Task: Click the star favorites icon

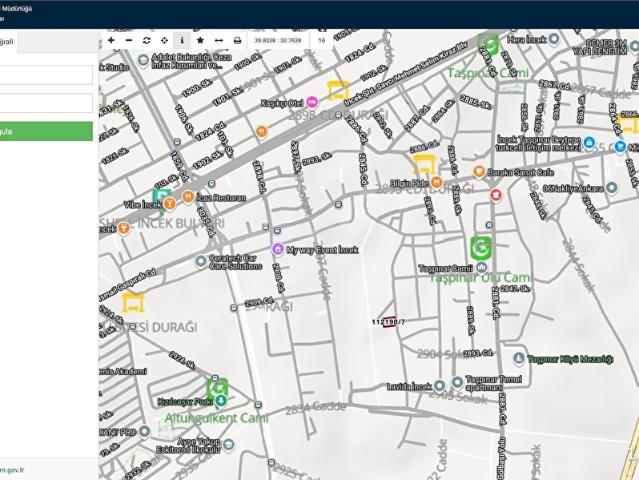Action: (200, 40)
